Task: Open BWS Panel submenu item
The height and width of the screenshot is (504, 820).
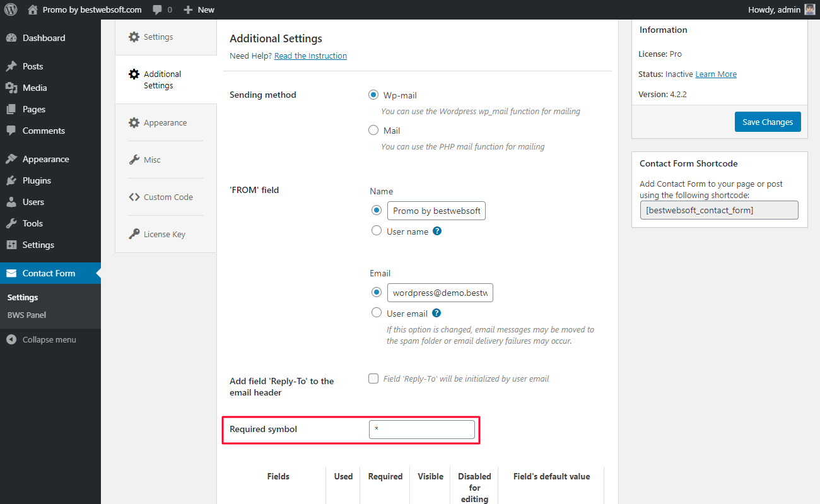Action: tap(50, 315)
